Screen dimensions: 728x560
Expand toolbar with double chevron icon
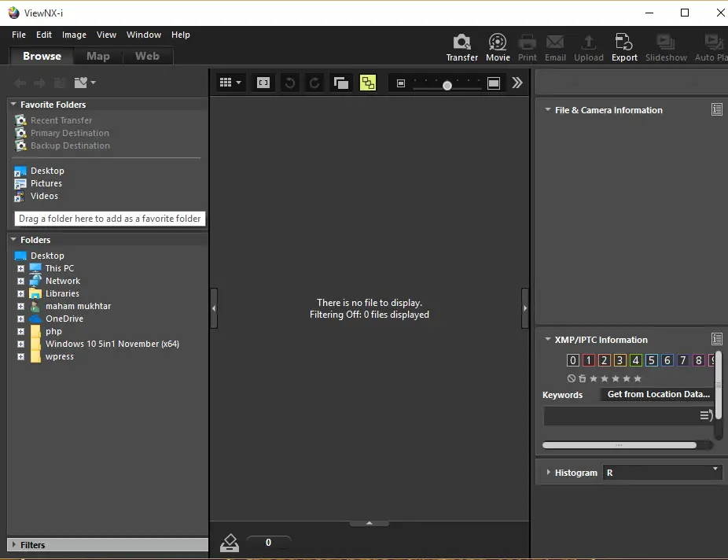[x=517, y=83]
